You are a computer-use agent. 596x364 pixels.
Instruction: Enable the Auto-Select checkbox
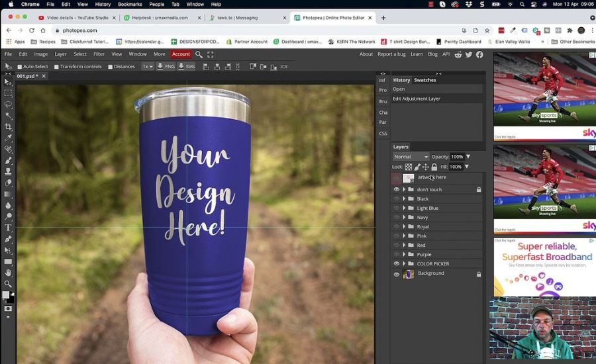20,67
